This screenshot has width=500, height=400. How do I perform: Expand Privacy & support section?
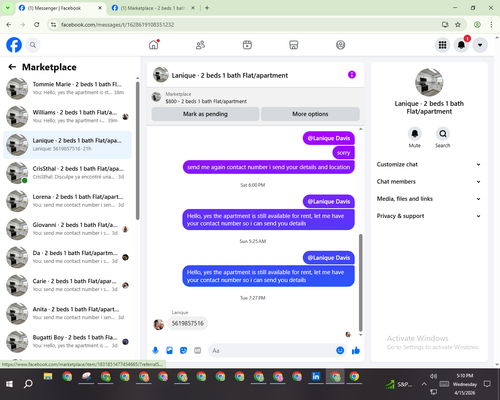[x=429, y=216]
